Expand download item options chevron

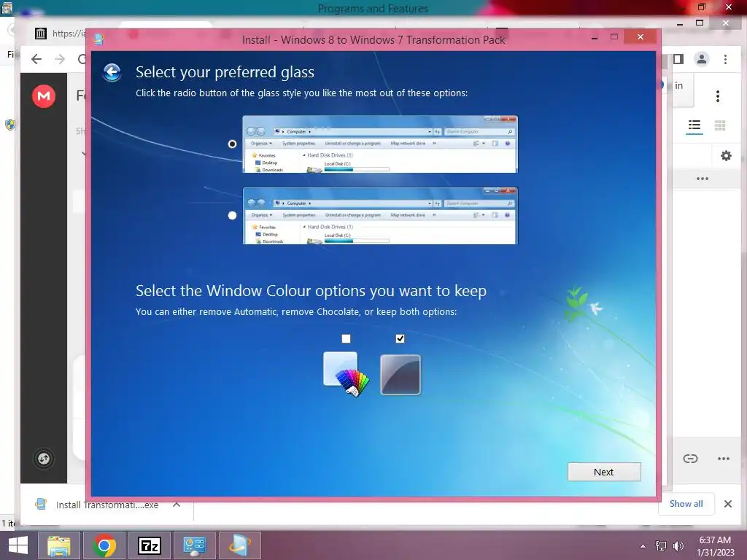(x=177, y=505)
